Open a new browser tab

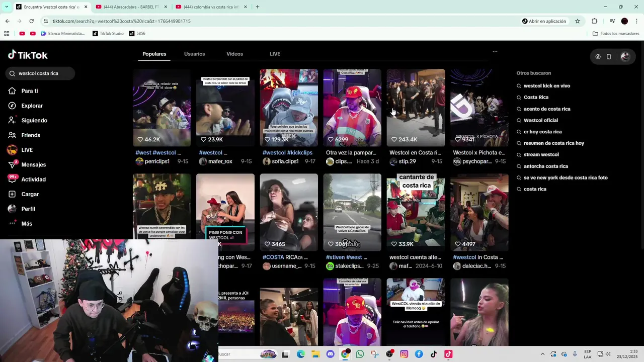point(258,7)
